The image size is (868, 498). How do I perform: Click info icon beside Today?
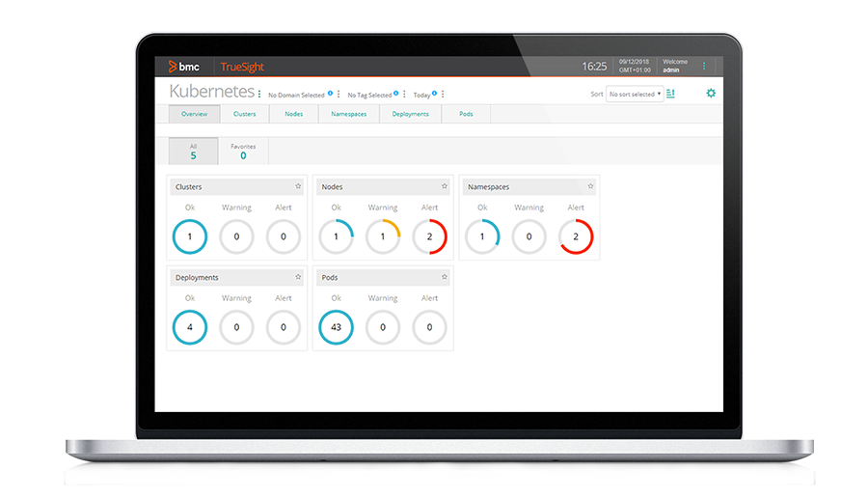435,94
